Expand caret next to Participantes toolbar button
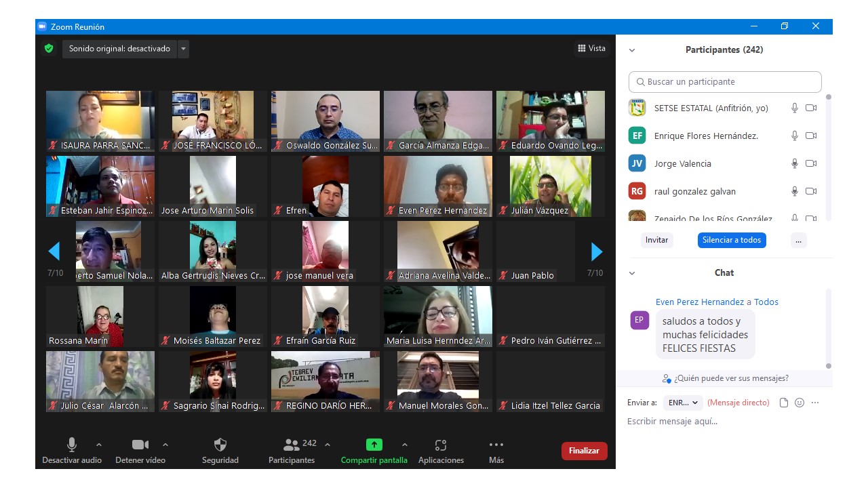The width and height of the screenshot is (868, 488). [x=328, y=445]
